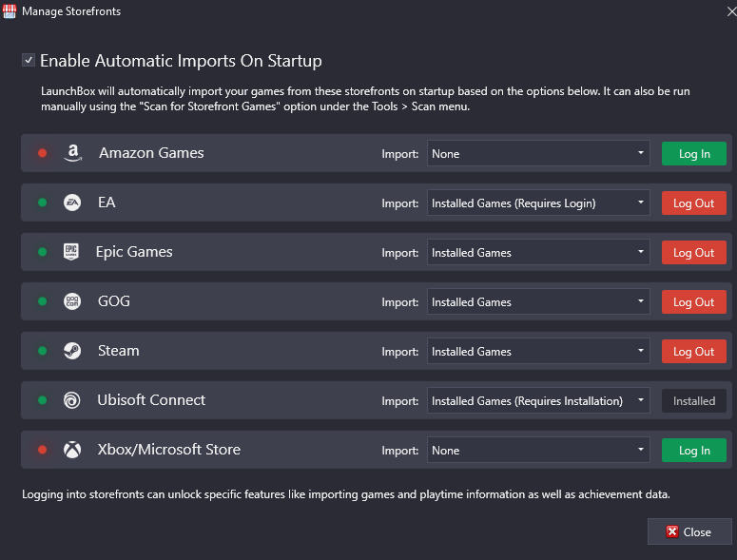The image size is (737, 560).
Task: Click the green status dot for EA
Action: (x=42, y=203)
